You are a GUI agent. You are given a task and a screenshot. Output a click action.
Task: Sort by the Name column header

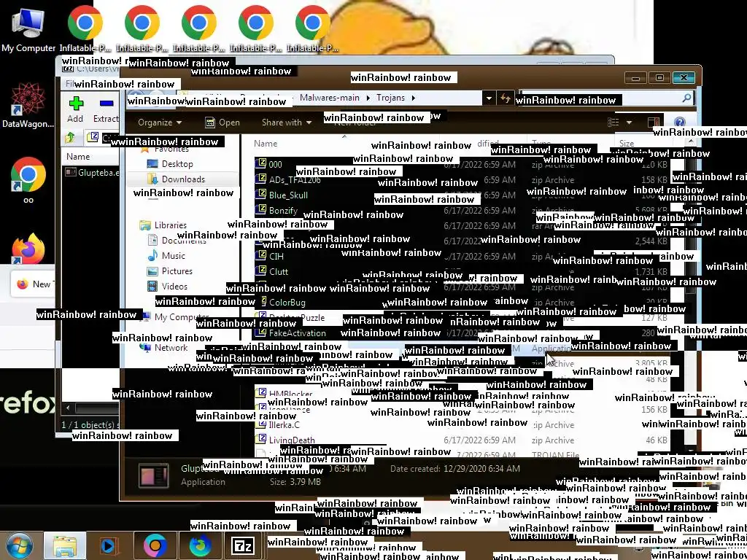(x=266, y=144)
